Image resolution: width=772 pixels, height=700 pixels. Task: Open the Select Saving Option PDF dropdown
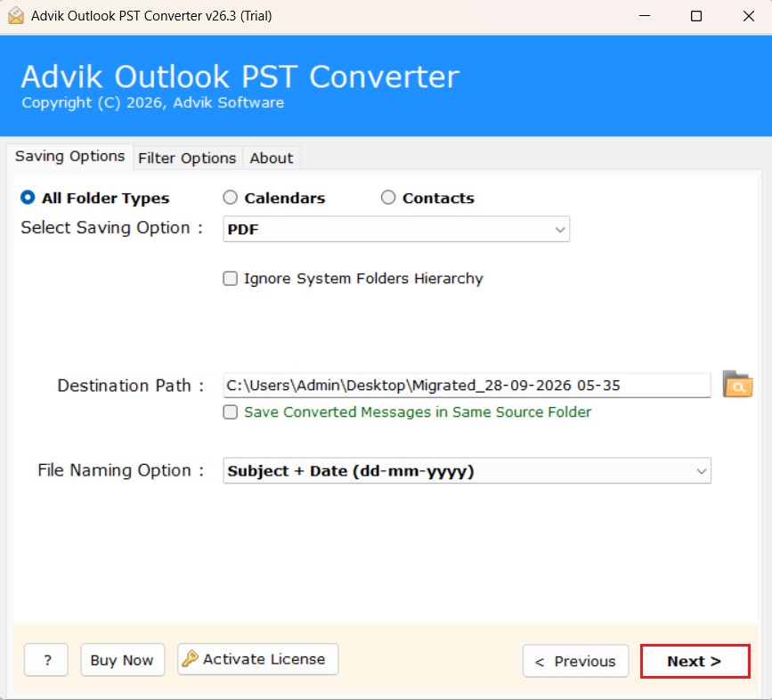[x=396, y=229]
